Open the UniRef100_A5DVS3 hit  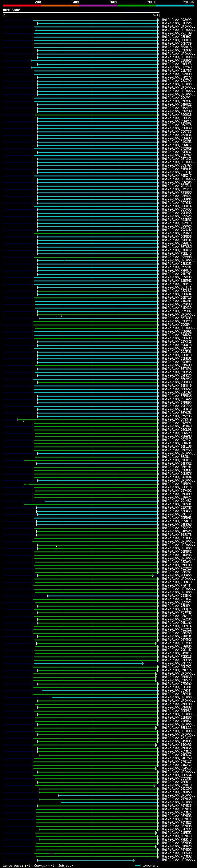[x=176, y=450]
